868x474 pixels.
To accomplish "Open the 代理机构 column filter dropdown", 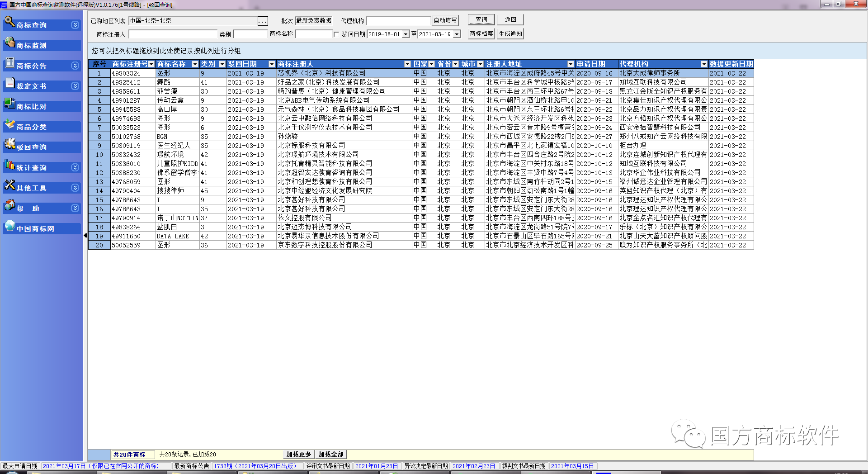I will [704, 64].
